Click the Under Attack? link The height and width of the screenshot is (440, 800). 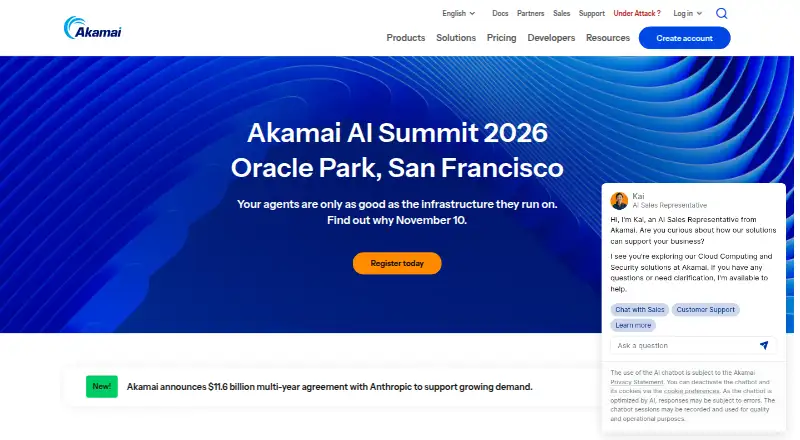click(x=637, y=13)
